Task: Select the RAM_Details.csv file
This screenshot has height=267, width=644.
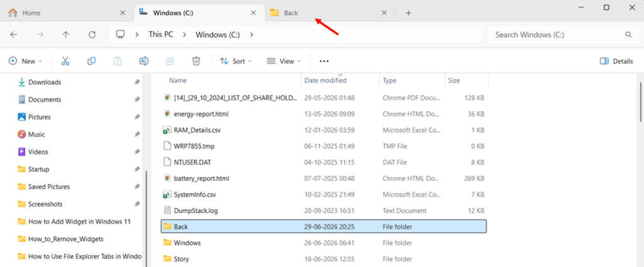Action: pos(324,129)
